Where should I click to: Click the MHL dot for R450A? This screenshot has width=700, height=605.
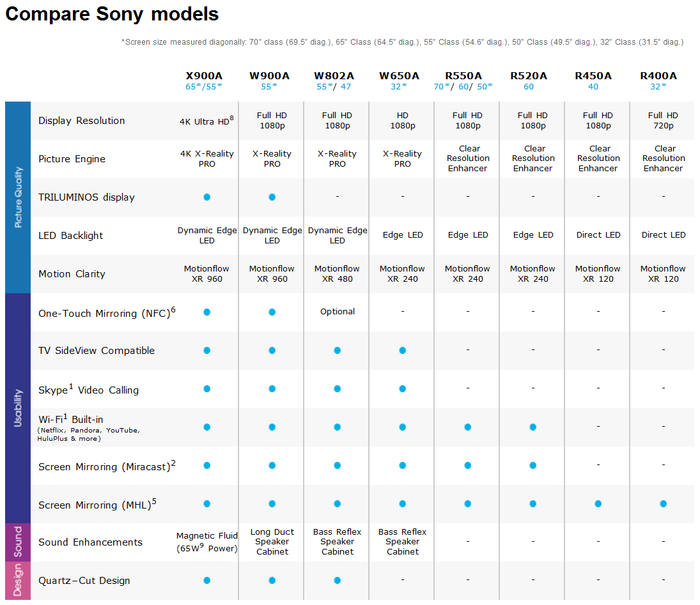point(598,503)
